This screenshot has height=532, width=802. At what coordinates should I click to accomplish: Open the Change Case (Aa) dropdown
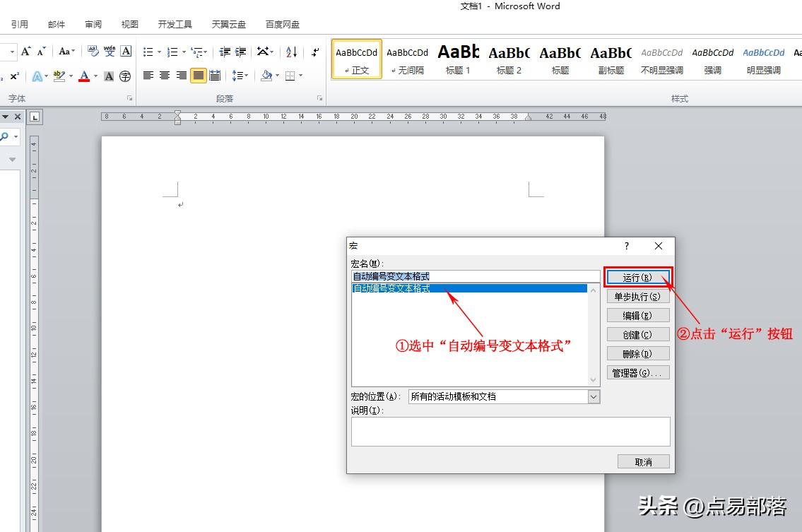pos(66,51)
